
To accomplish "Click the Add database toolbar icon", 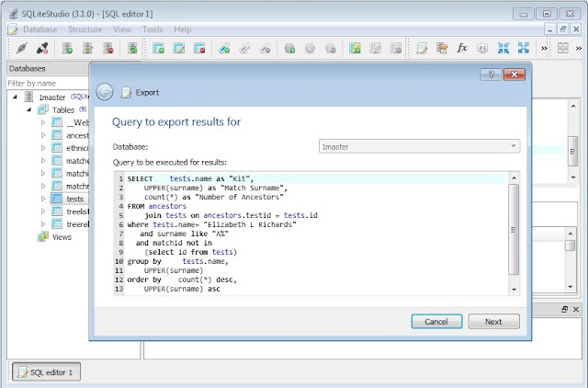I will [x=67, y=48].
